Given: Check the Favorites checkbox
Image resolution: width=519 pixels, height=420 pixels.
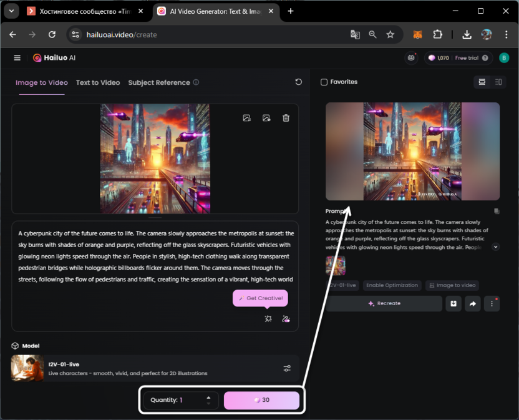Looking at the screenshot, I should tap(324, 82).
